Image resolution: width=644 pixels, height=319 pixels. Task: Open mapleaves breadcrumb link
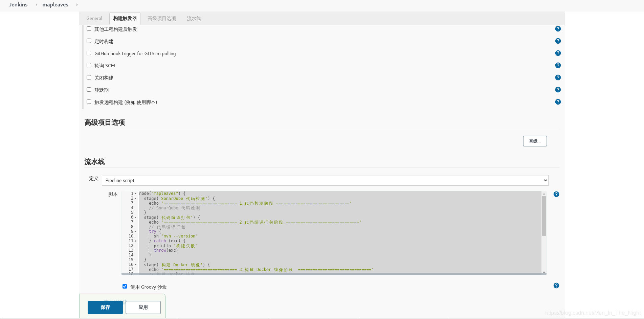click(x=55, y=5)
